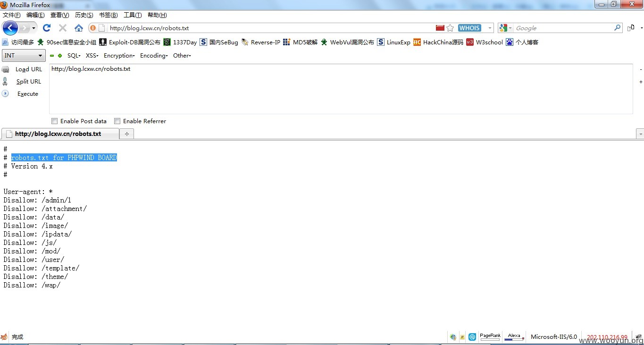Open the 编辑(E) menu
Image resolution: width=644 pixels, height=345 pixels.
(36, 15)
